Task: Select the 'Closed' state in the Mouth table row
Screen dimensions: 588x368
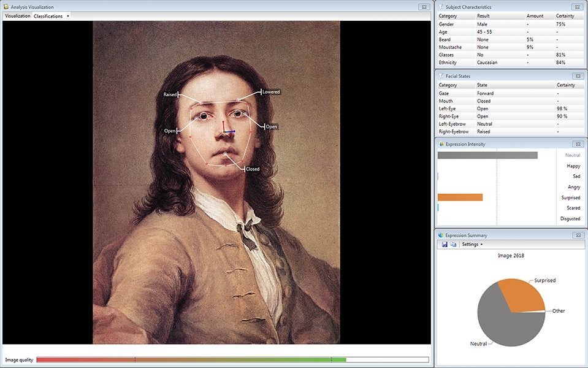Action: tap(484, 101)
